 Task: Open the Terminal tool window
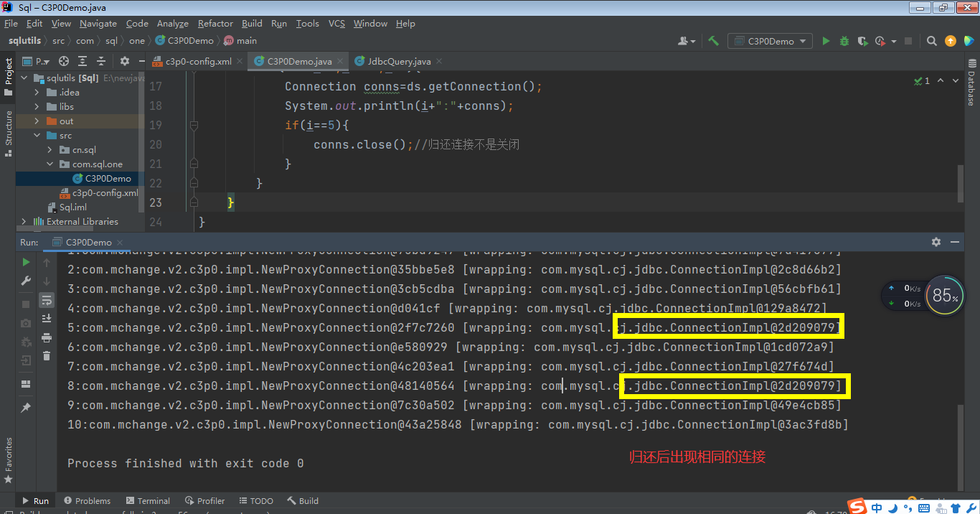(148, 501)
